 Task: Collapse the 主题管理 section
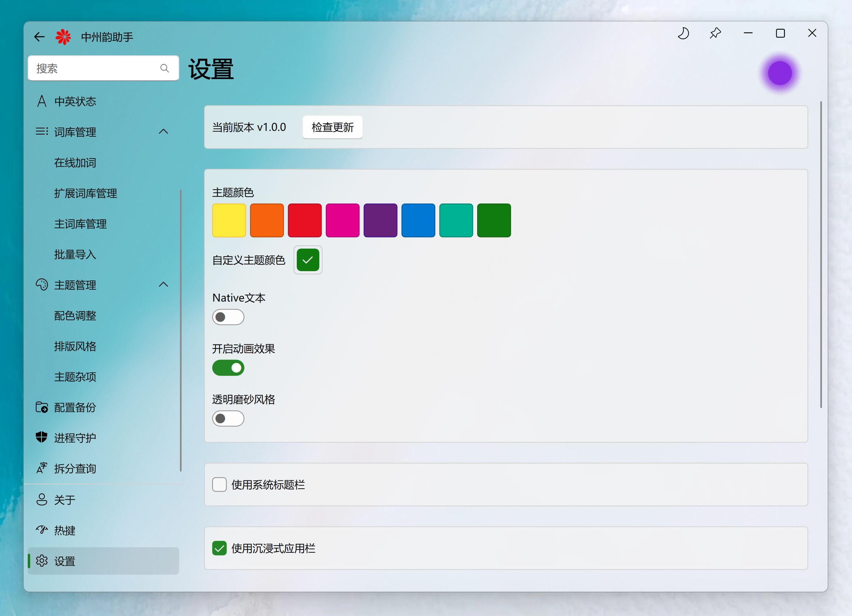point(163,284)
